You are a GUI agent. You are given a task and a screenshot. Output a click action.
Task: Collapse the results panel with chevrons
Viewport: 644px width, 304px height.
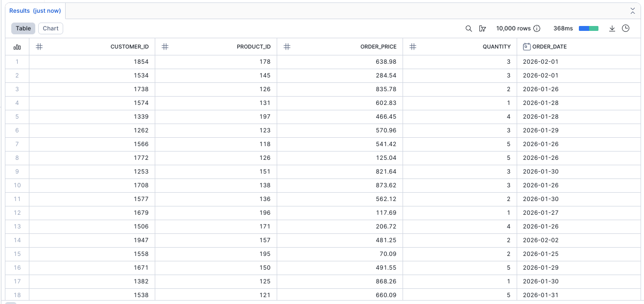pos(632,11)
